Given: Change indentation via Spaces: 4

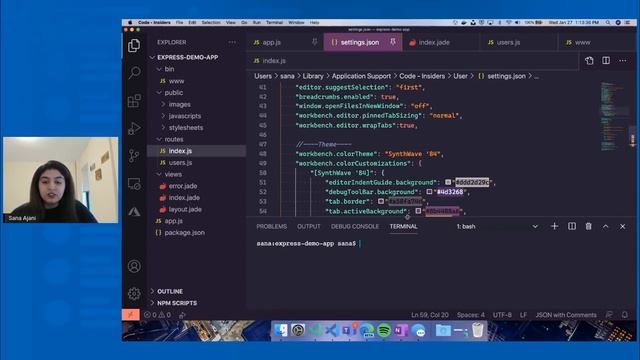Looking at the screenshot, I should 471,315.
